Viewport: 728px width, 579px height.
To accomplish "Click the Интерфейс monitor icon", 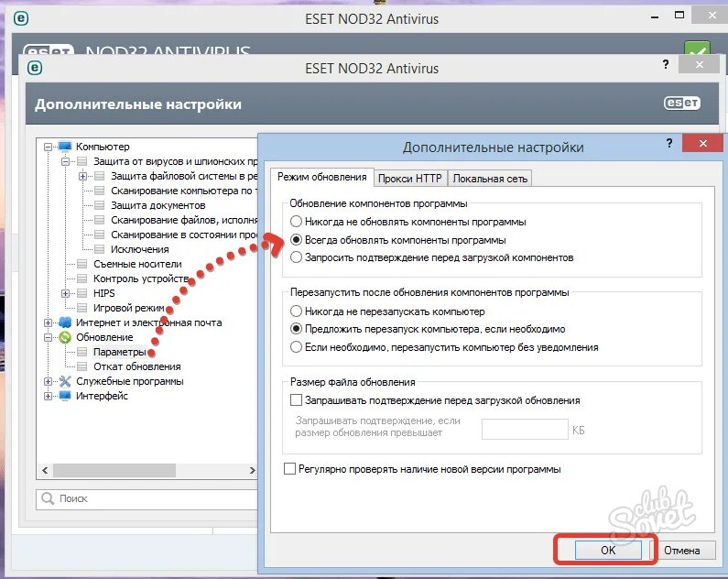I will click(65, 396).
